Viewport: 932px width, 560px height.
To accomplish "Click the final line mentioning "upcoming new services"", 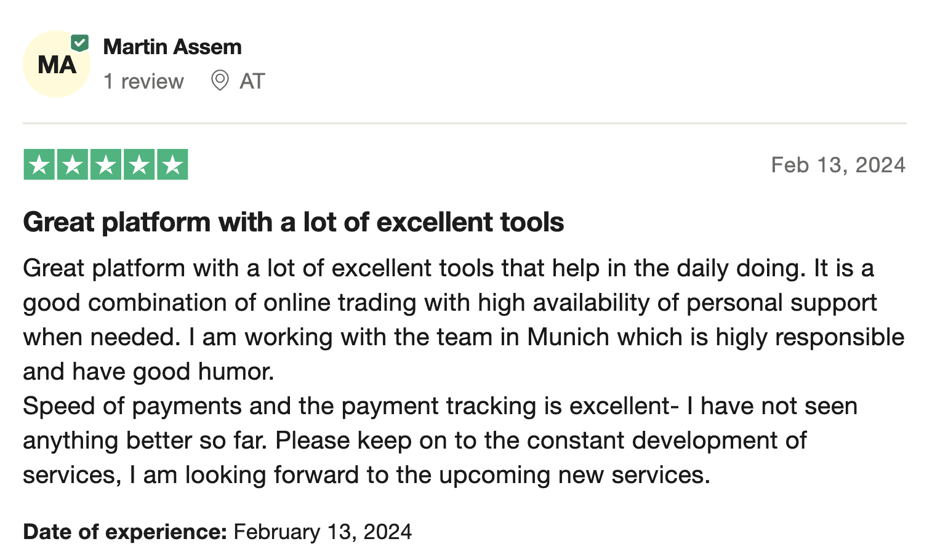I will click(x=366, y=475).
